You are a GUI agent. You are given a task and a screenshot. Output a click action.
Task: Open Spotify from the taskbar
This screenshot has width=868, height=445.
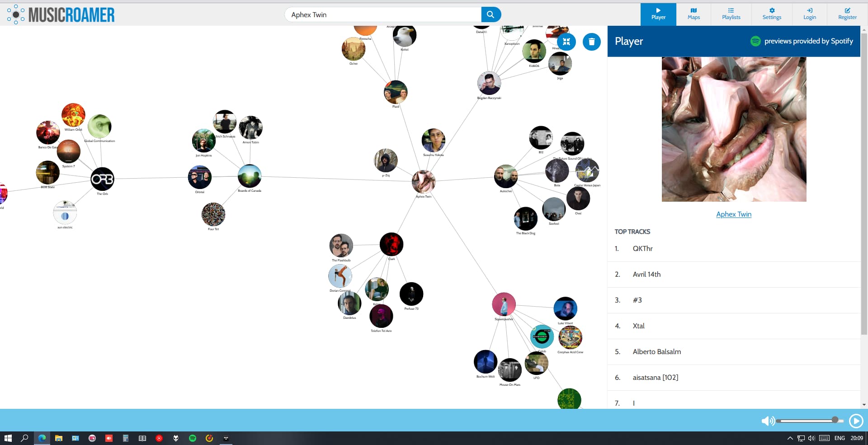tap(193, 438)
